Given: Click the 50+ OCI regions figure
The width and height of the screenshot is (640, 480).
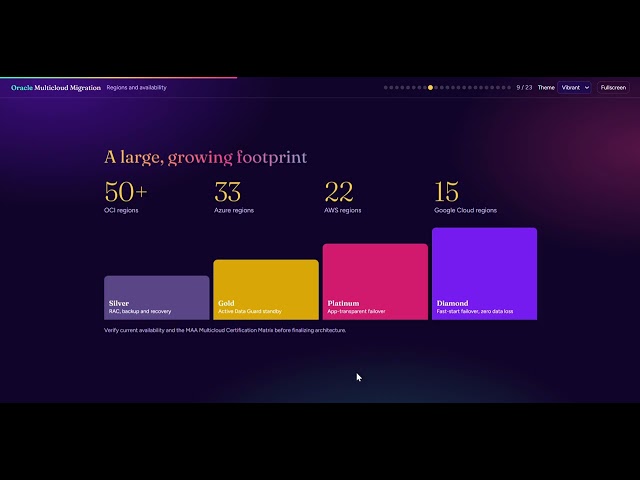Looking at the screenshot, I should [126, 197].
